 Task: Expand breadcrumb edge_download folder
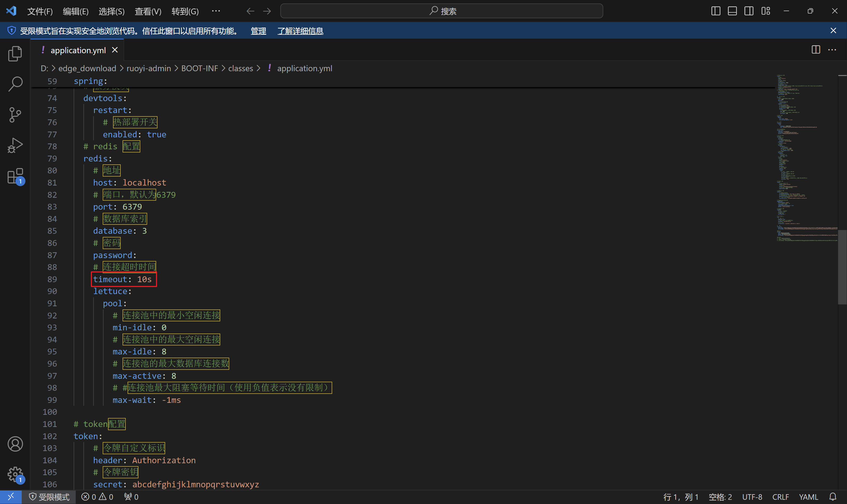tap(87, 68)
